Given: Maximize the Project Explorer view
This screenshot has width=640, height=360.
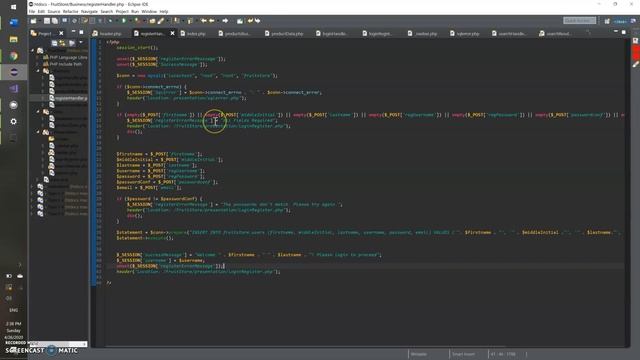Looking at the screenshot, I should (81, 32).
